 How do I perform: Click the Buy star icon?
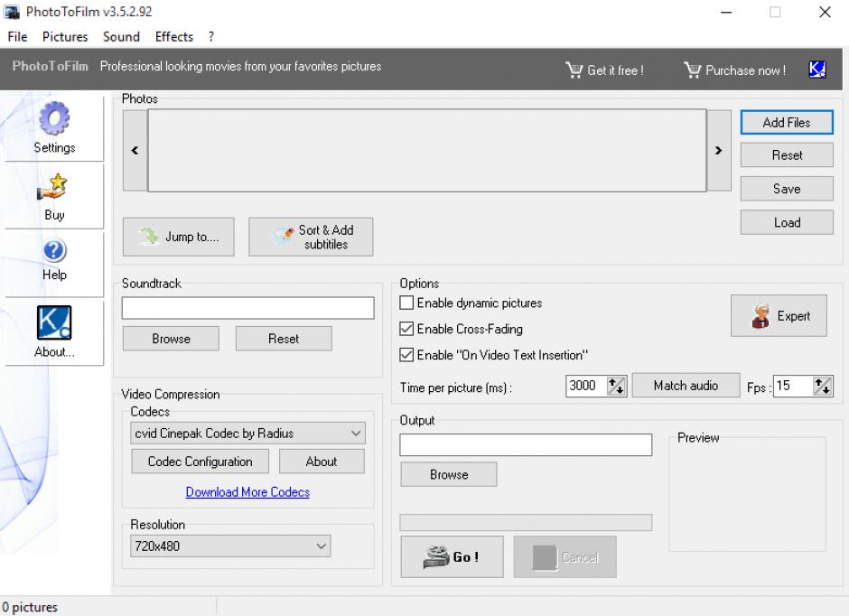tap(52, 187)
